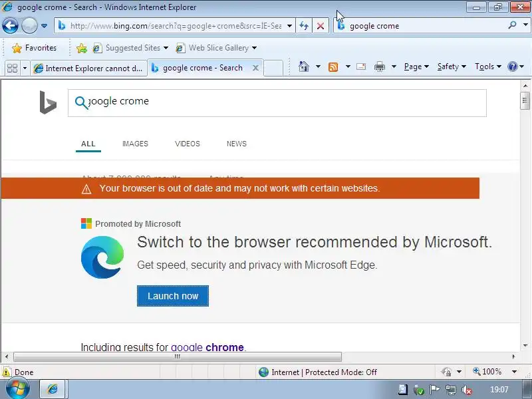Select the google crome - Search tab
The width and height of the screenshot is (532, 399).
pyautogui.click(x=202, y=68)
